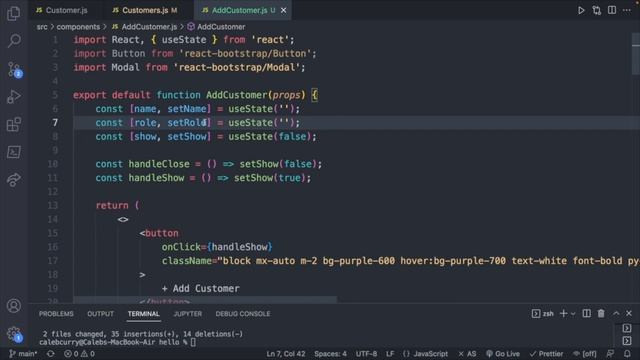Image resolution: width=640 pixels, height=360 pixels.
Task: Open the editor More Actions menu
Action: click(x=627, y=10)
